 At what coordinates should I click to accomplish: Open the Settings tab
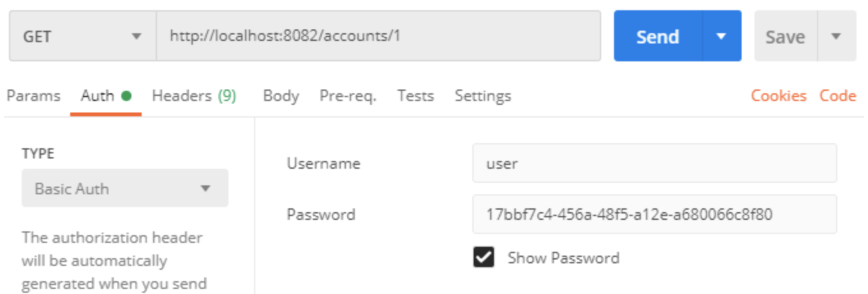pyautogui.click(x=483, y=96)
